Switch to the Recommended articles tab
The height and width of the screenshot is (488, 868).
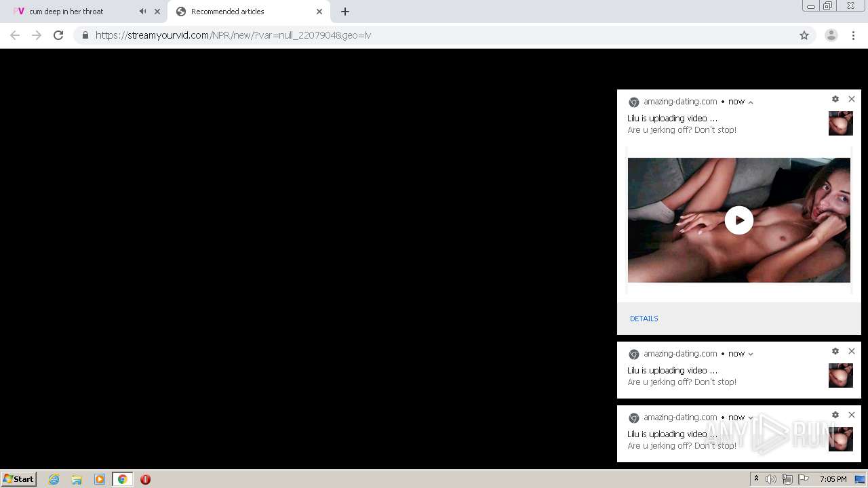click(249, 12)
